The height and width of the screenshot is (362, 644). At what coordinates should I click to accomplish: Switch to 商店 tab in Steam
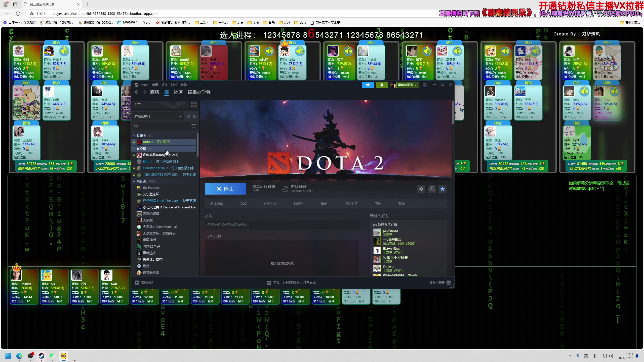click(x=154, y=92)
